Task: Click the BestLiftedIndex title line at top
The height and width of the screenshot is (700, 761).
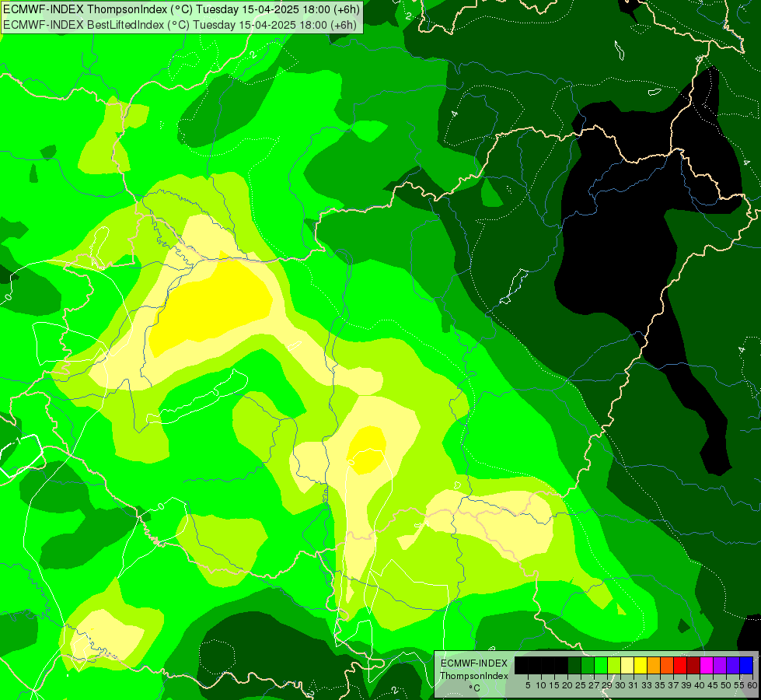Action: pos(180,24)
